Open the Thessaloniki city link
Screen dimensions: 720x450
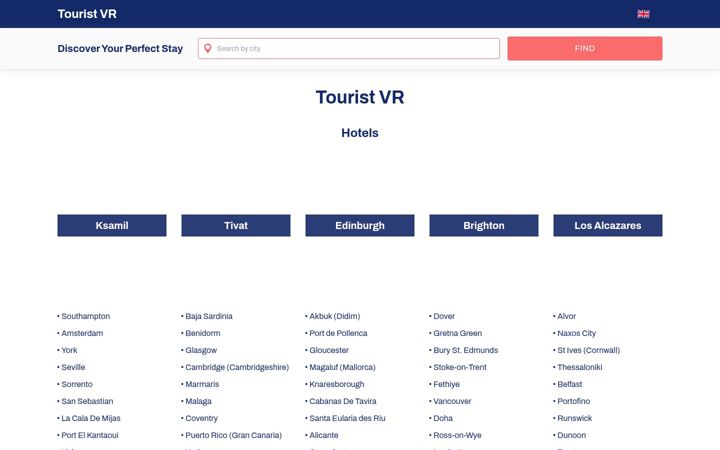[x=580, y=367]
